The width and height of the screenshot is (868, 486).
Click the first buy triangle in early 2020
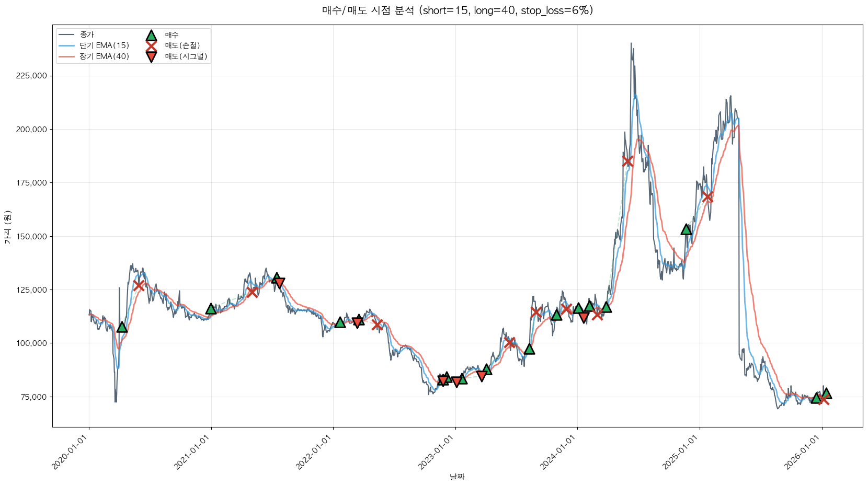122,327
